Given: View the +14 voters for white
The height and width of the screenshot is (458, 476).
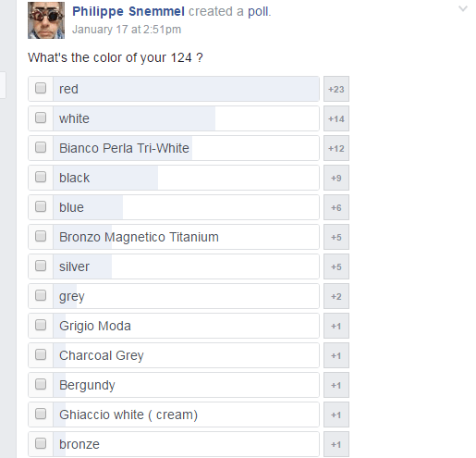Looking at the screenshot, I should (336, 118).
